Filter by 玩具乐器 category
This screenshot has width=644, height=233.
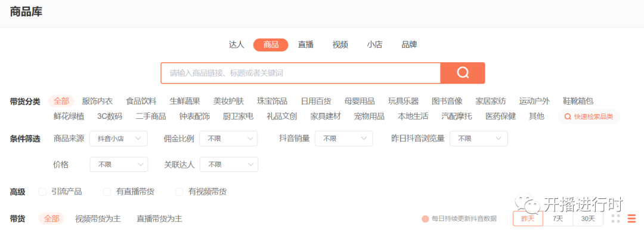(403, 101)
